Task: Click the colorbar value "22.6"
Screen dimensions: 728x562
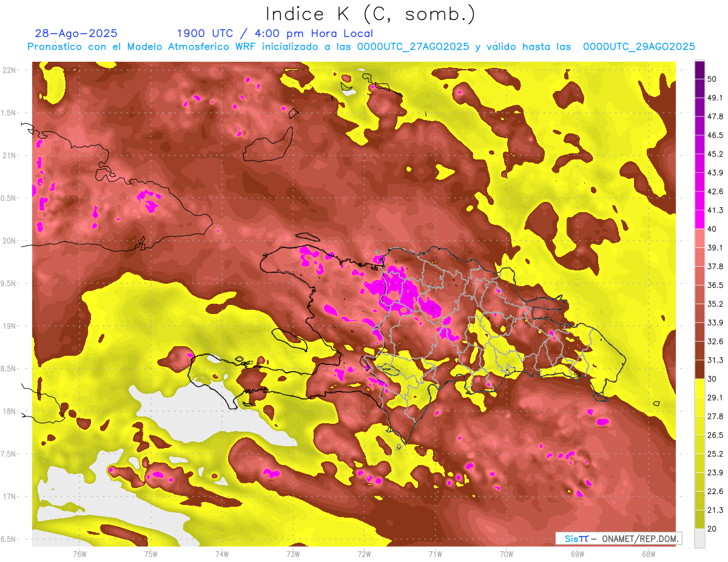Action: click(x=715, y=492)
